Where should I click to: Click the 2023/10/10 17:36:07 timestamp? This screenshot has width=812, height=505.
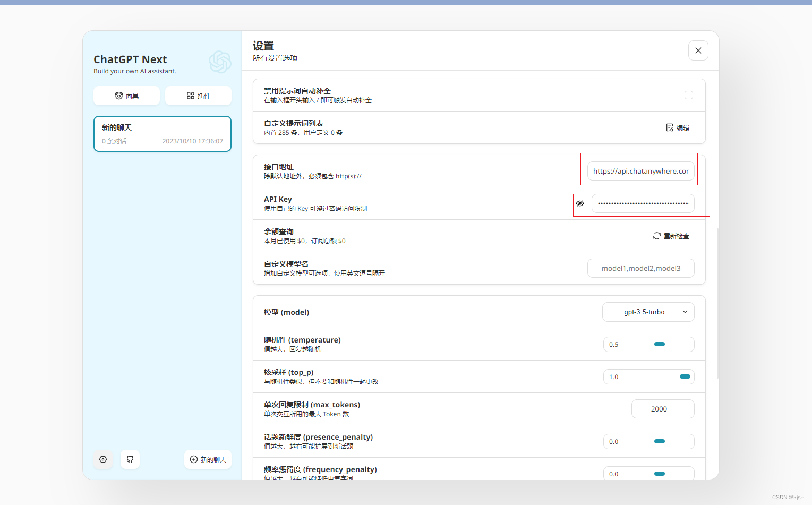coord(193,141)
